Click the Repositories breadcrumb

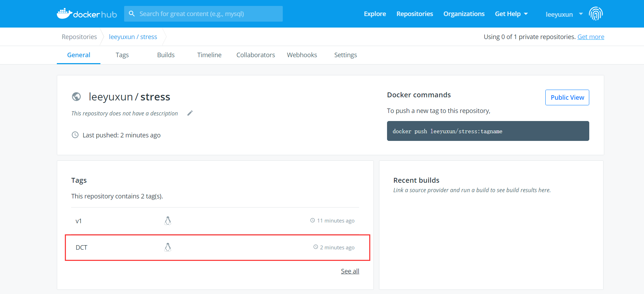(x=79, y=37)
